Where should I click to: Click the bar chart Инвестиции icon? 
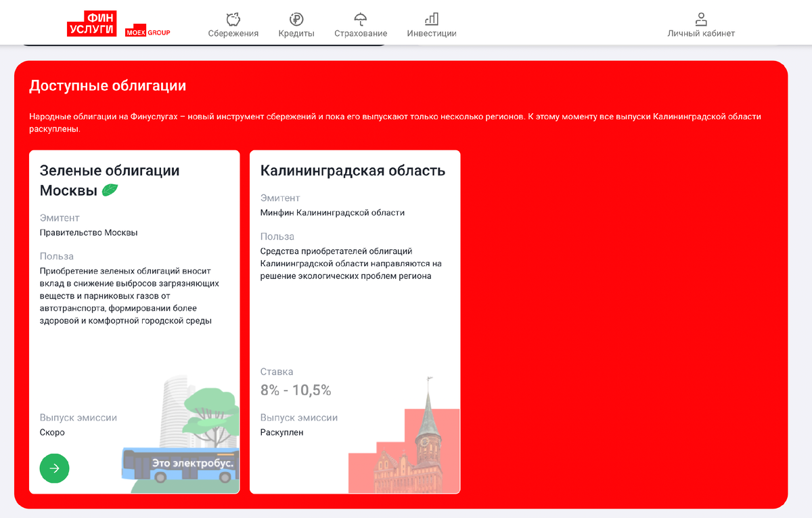[432, 19]
